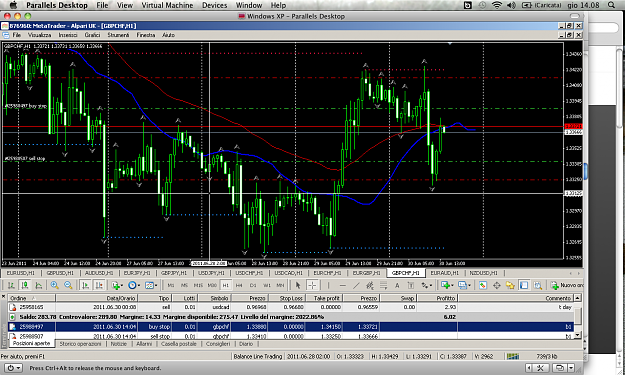Viewport: 625px width, 375px height.
Task: Sort orders by Ordine column
Action: 32,298
